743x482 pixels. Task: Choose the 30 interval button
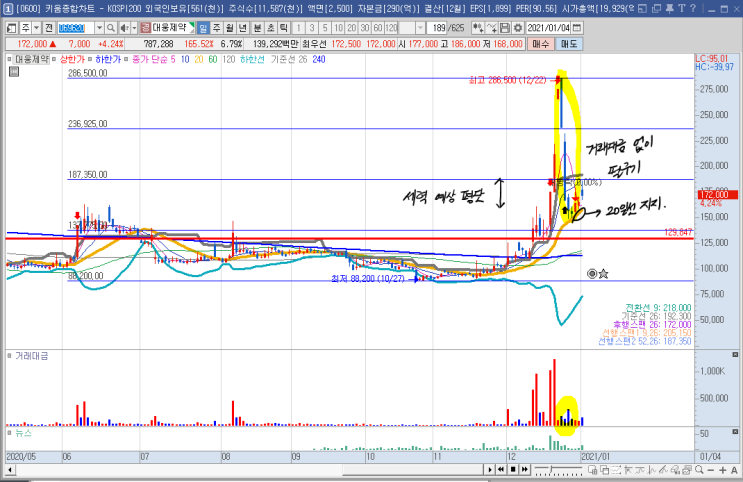pos(365,28)
